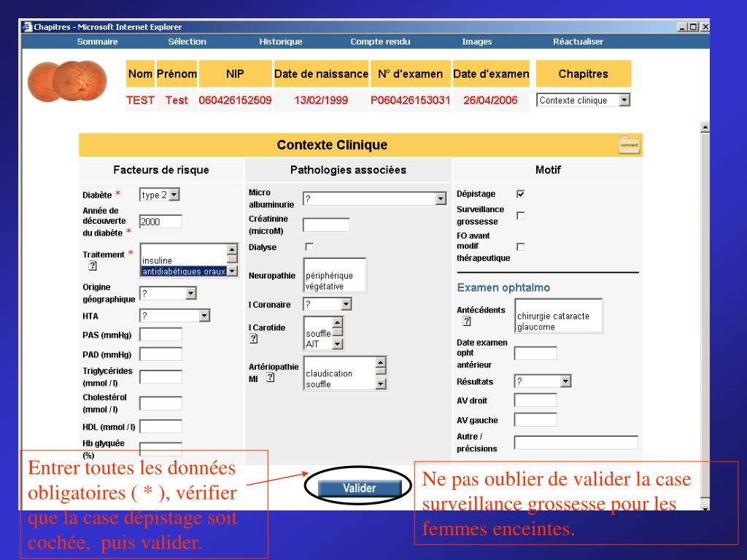Click the NIP value 060426152509
This screenshot has height=560, width=747.
[236, 101]
